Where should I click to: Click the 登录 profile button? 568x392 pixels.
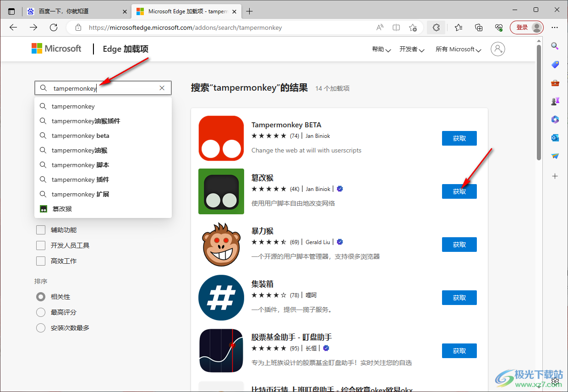pyautogui.click(x=527, y=27)
